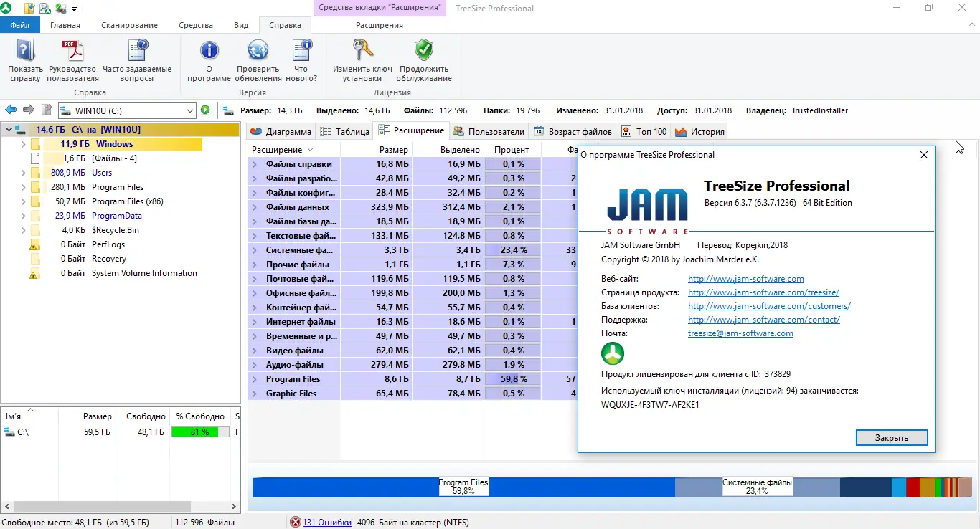Open the quick access toolbar customize arrow
Viewport: 980px width, 529px height.
(74, 9)
